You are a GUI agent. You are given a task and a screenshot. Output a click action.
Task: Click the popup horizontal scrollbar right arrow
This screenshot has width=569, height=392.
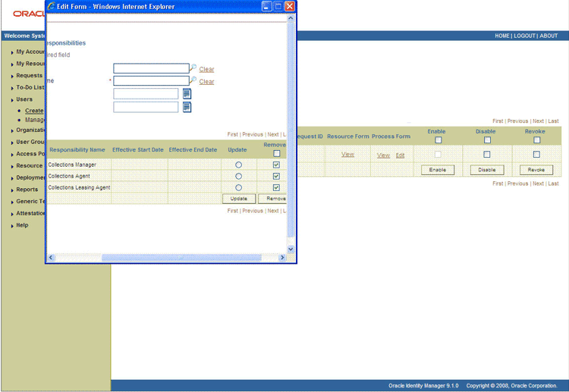(x=282, y=258)
